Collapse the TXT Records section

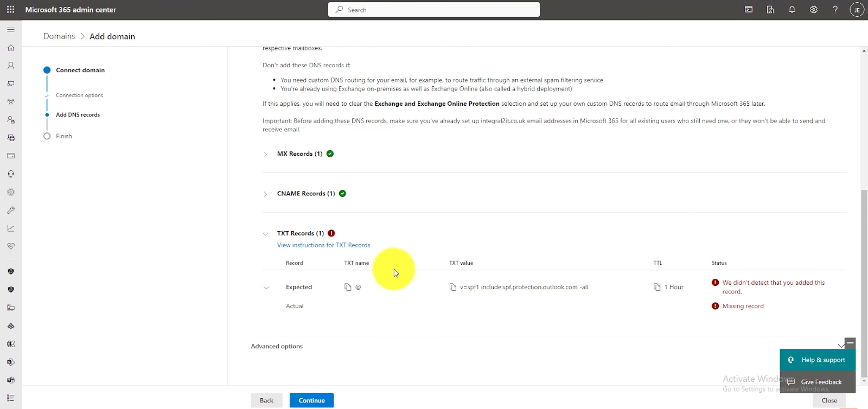tap(265, 234)
